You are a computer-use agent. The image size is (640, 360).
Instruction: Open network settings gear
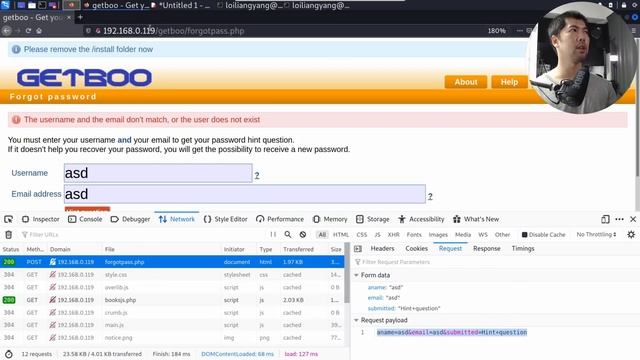[x=631, y=234]
